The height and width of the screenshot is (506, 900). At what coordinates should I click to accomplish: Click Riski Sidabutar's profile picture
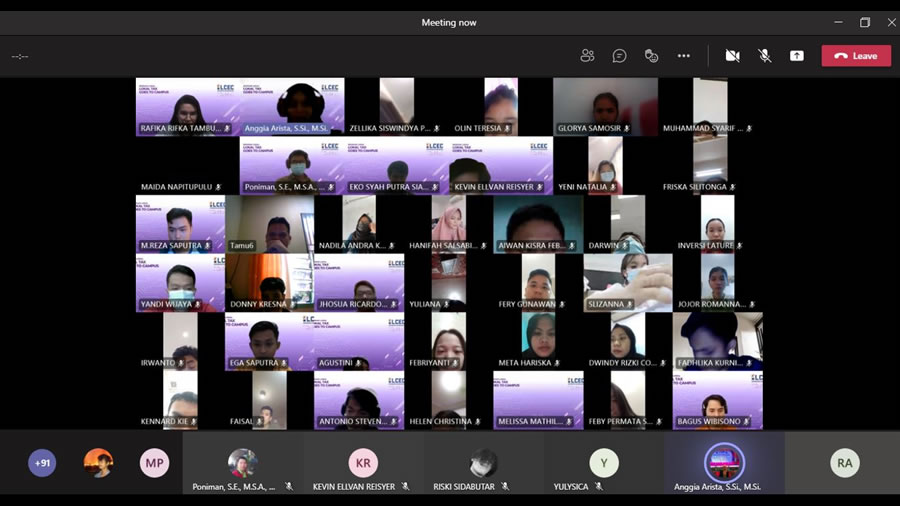click(483, 463)
